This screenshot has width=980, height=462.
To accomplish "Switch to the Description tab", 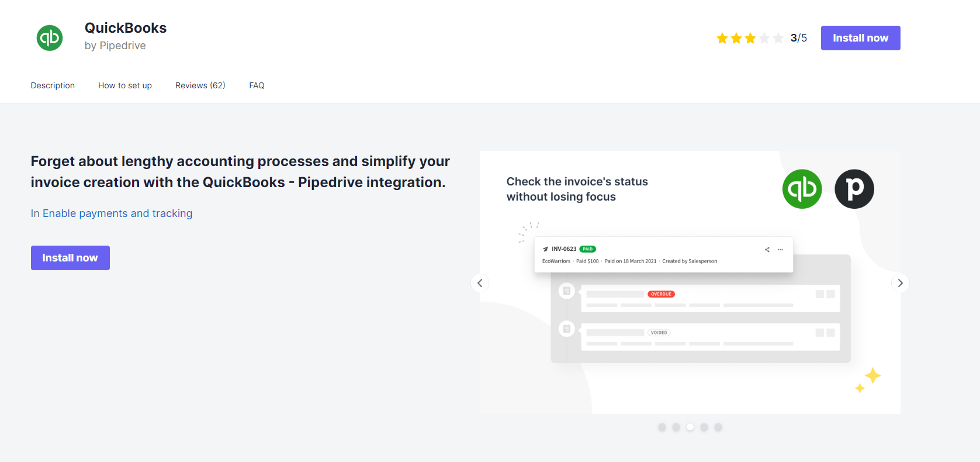I will [x=53, y=85].
